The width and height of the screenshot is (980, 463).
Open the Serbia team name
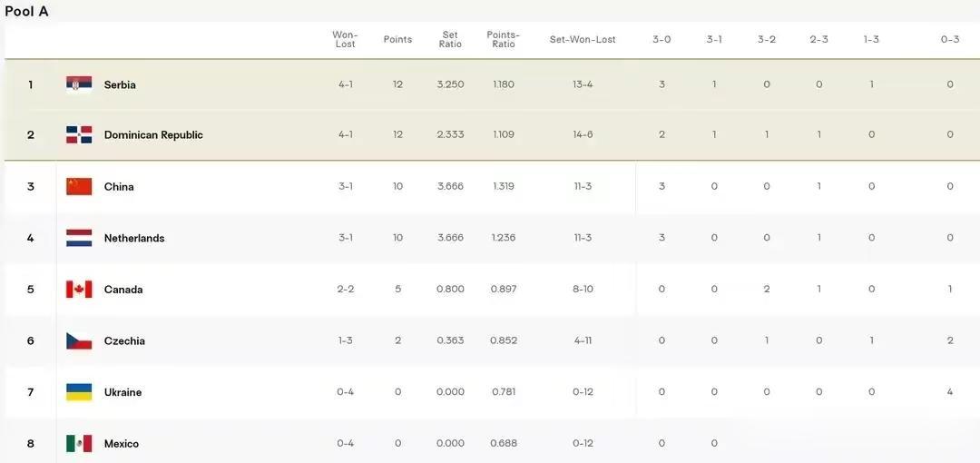[x=120, y=84]
